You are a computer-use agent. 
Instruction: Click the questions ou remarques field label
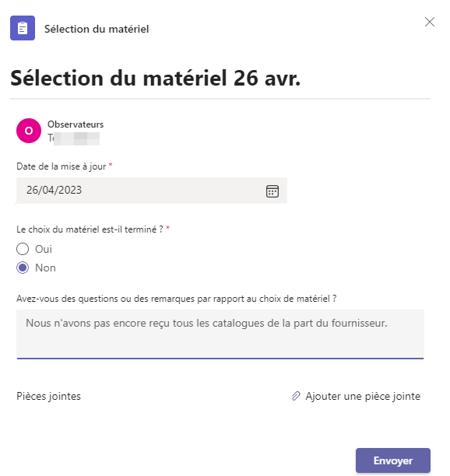(x=176, y=299)
